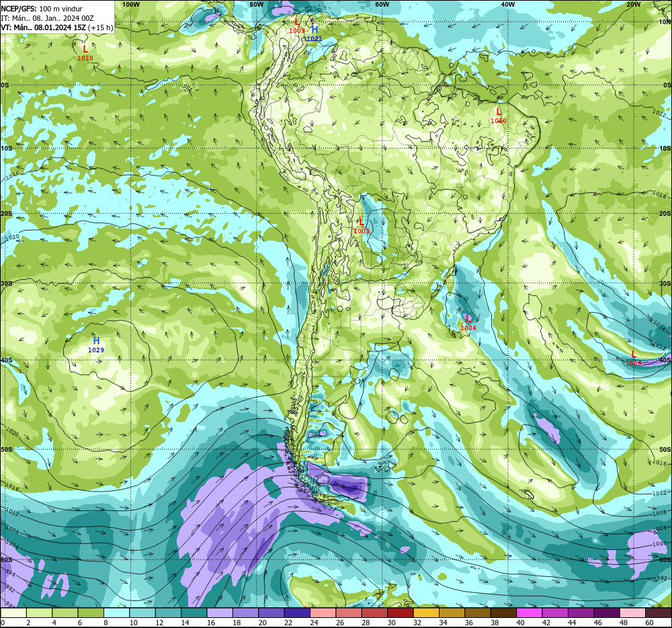This screenshot has width=672, height=628.
Task: Click the L 1003 low over Bolivia
Action: (362, 226)
